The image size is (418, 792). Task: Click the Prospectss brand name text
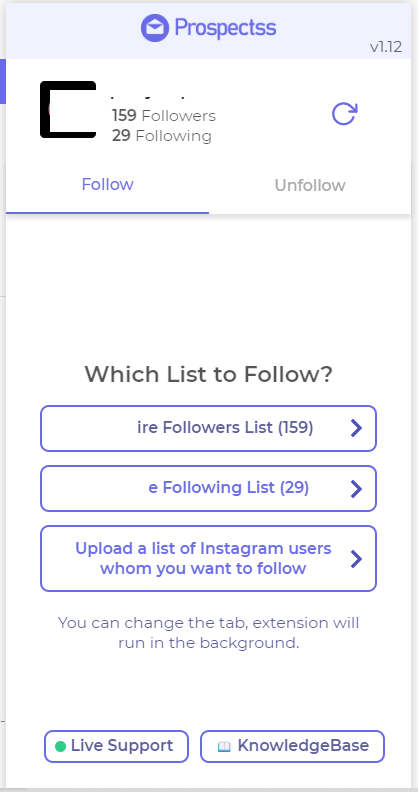225,28
